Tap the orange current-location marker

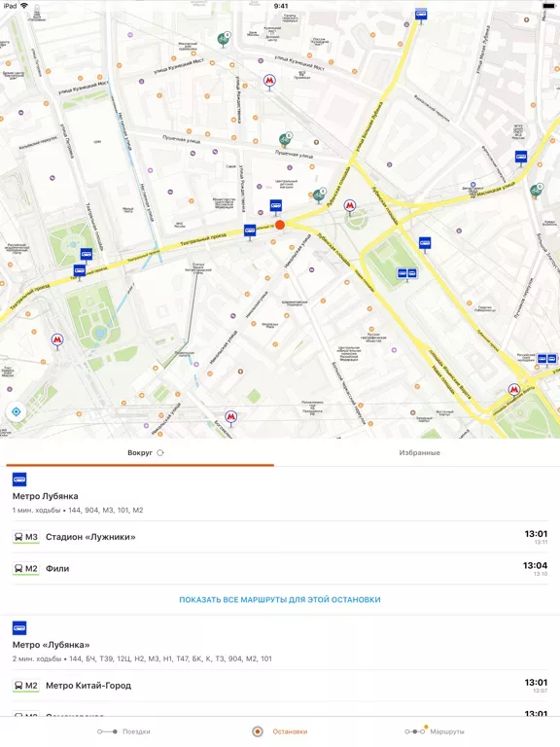[x=280, y=225]
